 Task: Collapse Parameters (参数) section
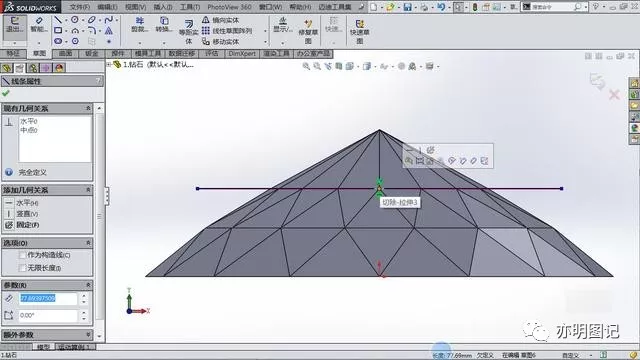pyautogui.click(x=88, y=285)
